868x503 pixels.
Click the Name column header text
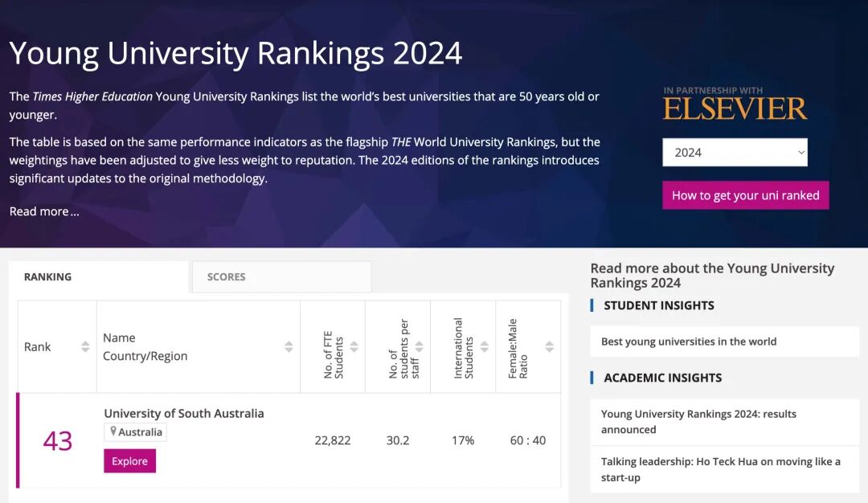pos(119,337)
